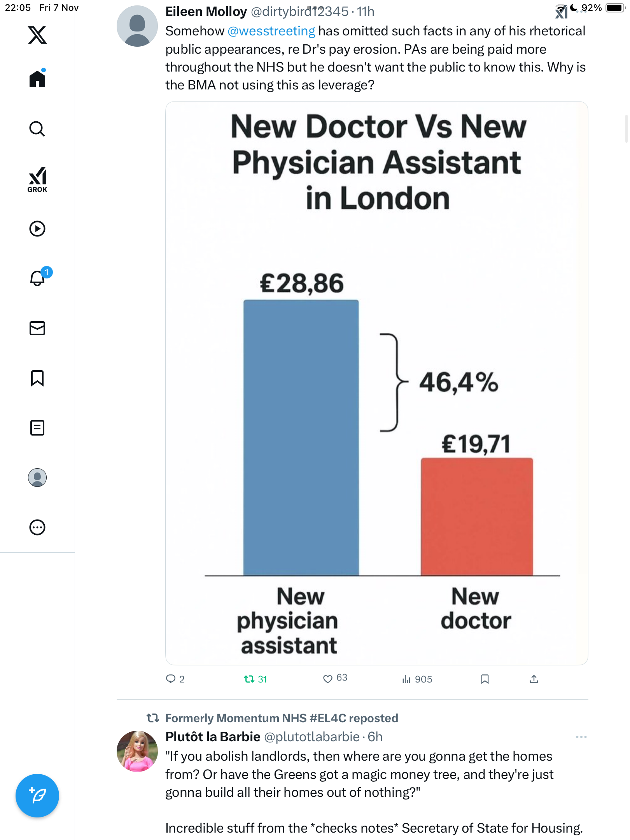Screen dimensions: 630x840
Task: Compose a new post
Action: pyautogui.click(x=37, y=796)
